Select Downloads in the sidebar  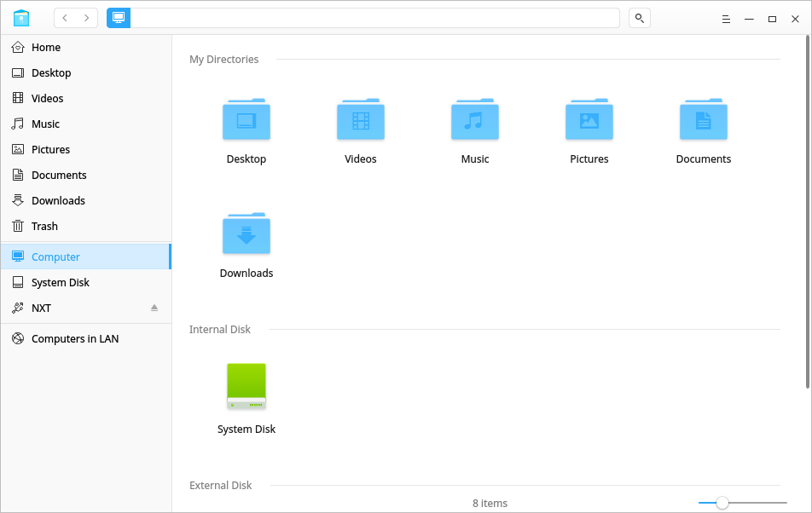[86, 200]
